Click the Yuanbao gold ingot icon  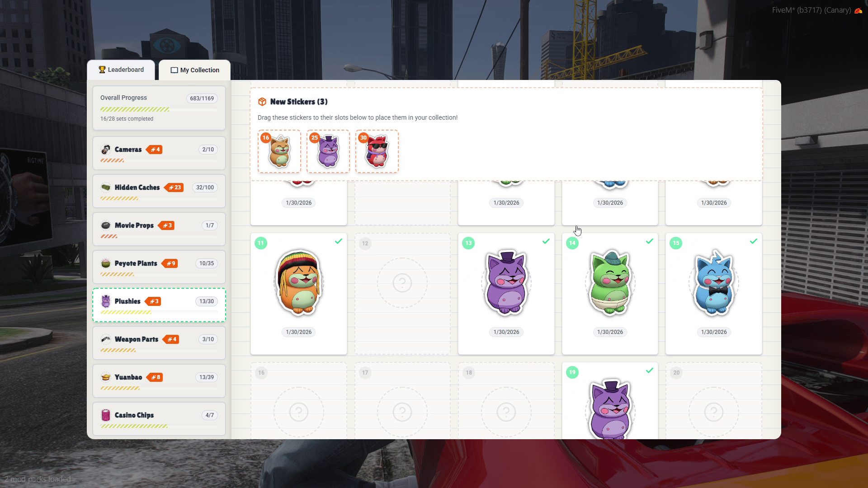106,377
